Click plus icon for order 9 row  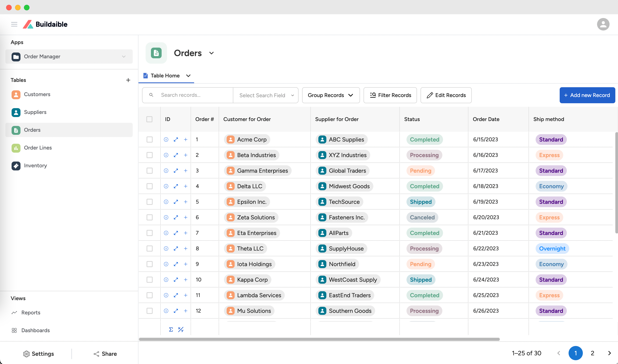point(185,264)
